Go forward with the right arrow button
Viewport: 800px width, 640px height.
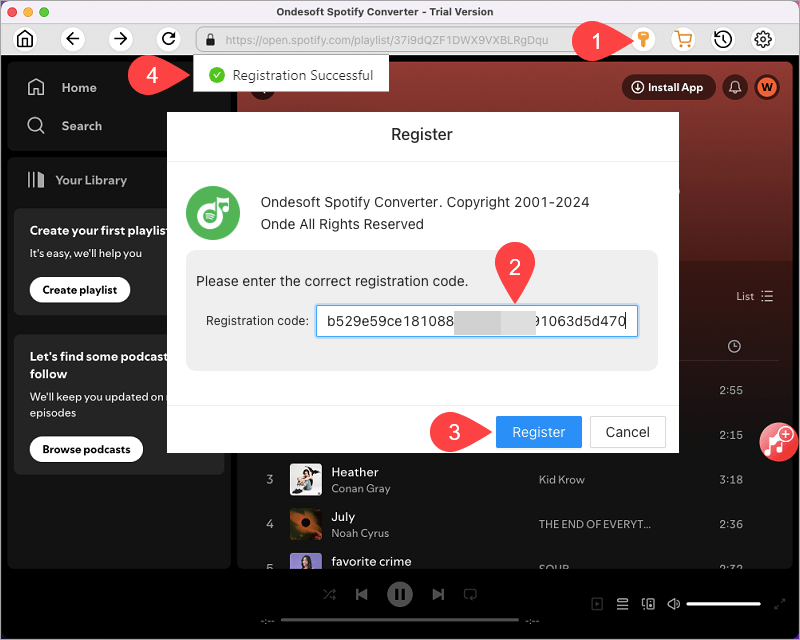[x=120, y=39]
